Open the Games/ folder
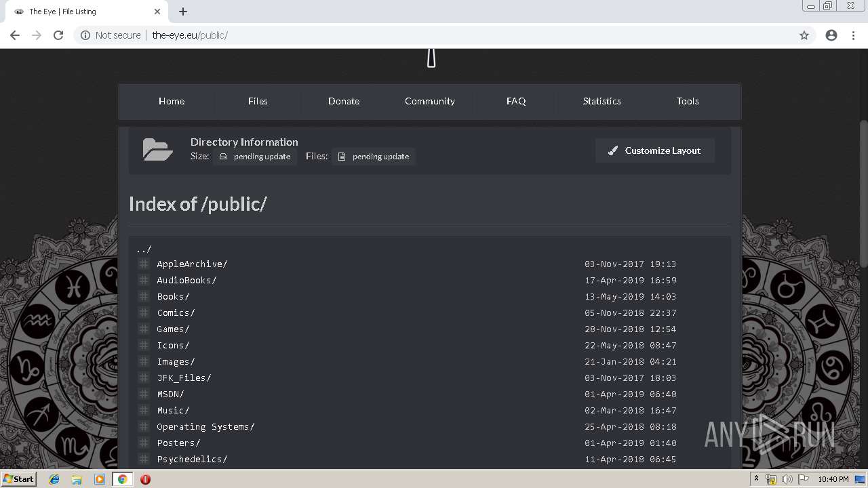 (x=173, y=329)
